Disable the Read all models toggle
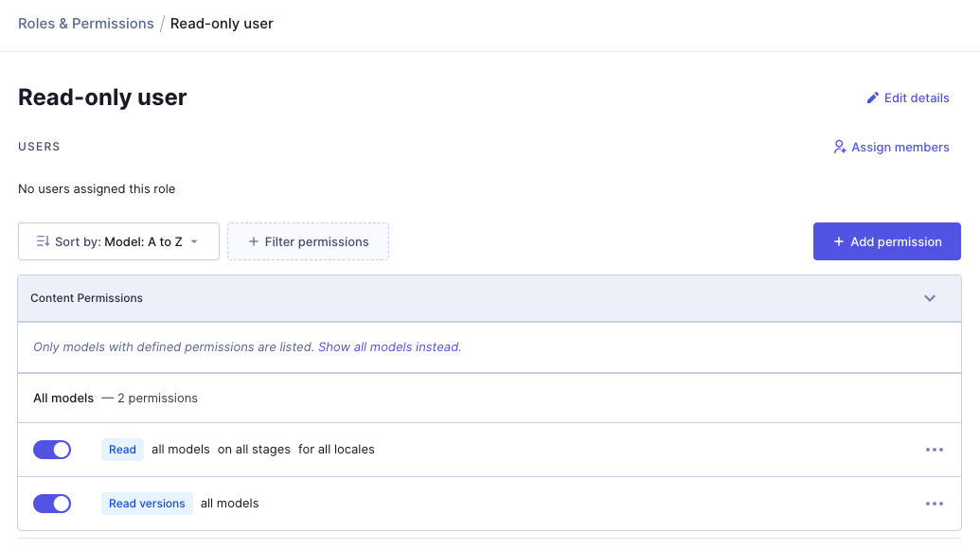Screen dimensions: 980x550 tap(52, 450)
